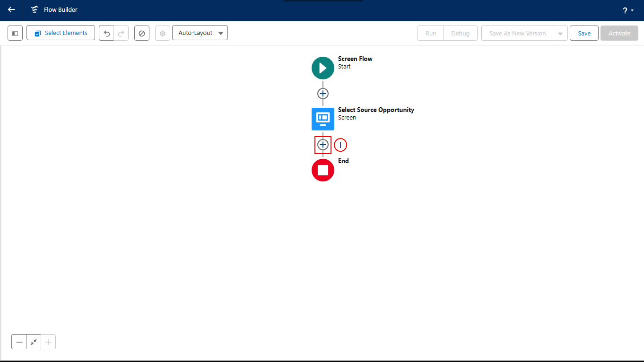The width and height of the screenshot is (644, 362).
Task: Click the Debug button
Action: pos(461,33)
